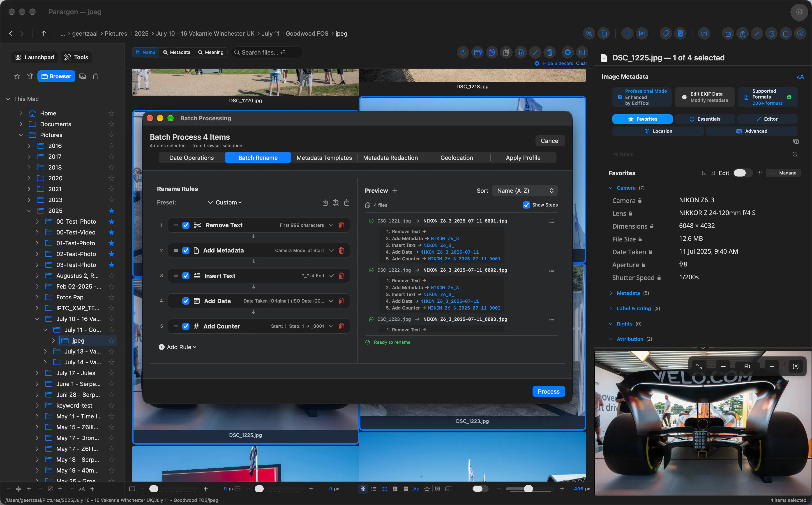The width and height of the screenshot is (812, 505).
Task: Collapse the 2025 folder
Action: 29,211
